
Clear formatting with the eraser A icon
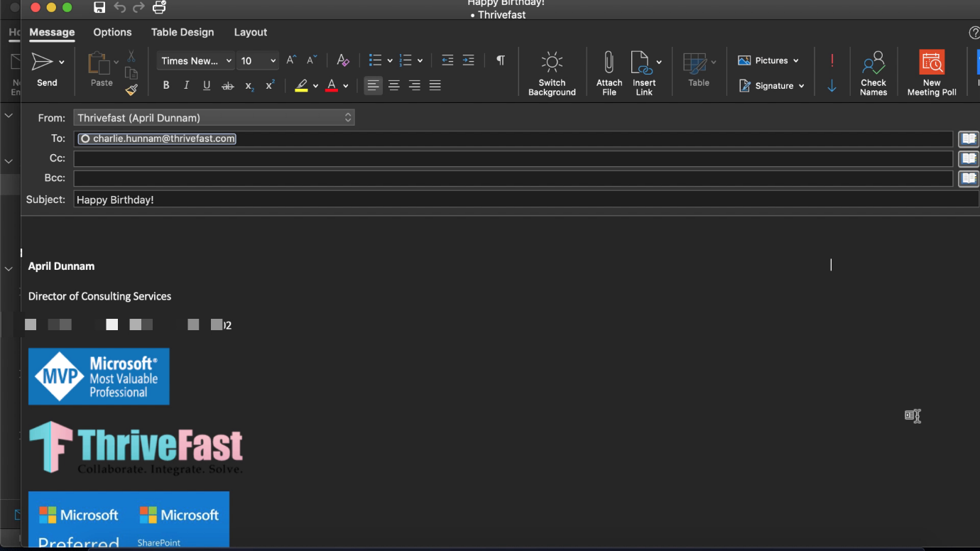(342, 60)
